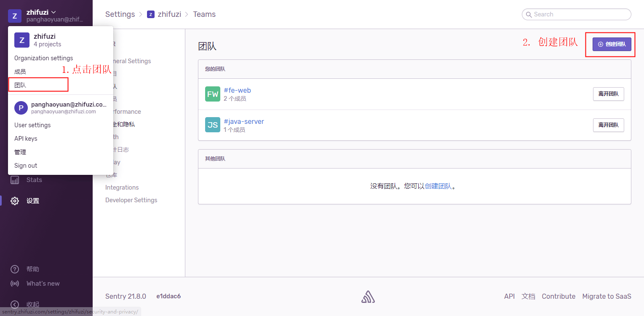Click the 您的团队 section header
Image resolution: width=644 pixels, height=316 pixels.
215,69
